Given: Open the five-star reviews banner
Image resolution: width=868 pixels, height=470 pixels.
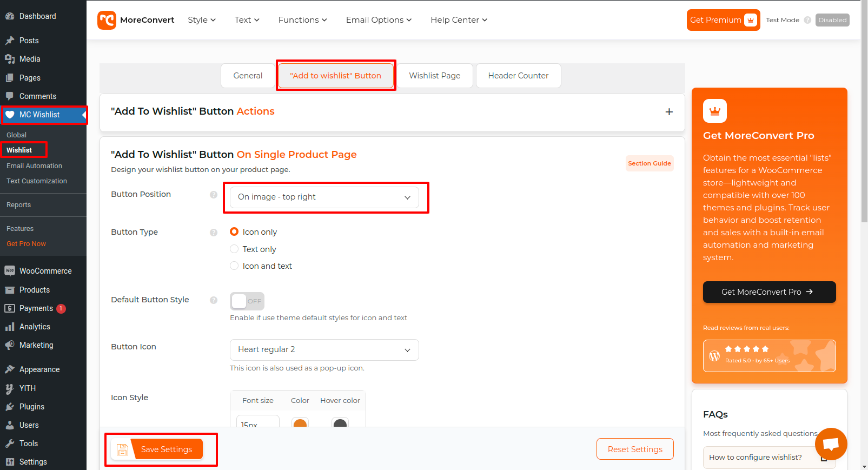Looking at the screenshot, I should pos(769,356).
